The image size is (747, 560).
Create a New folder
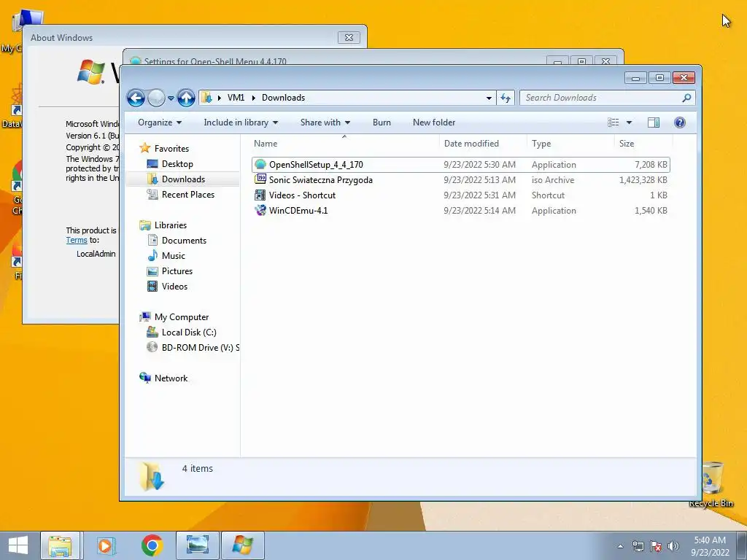click(434, 122)
